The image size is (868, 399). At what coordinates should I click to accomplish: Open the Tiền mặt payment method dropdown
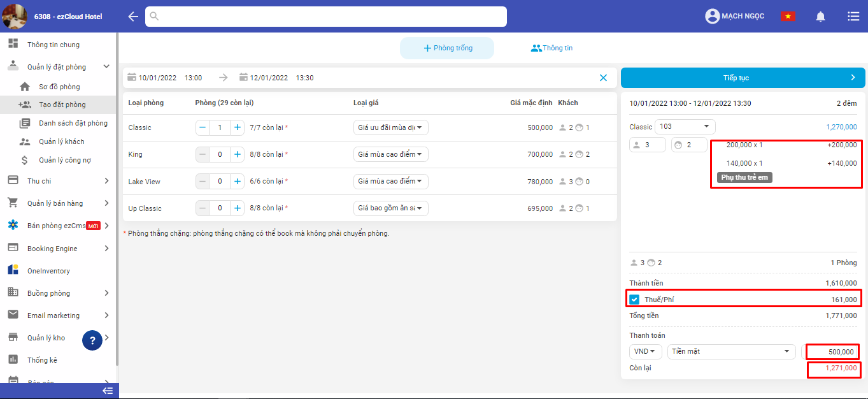(x=730, y=351)
